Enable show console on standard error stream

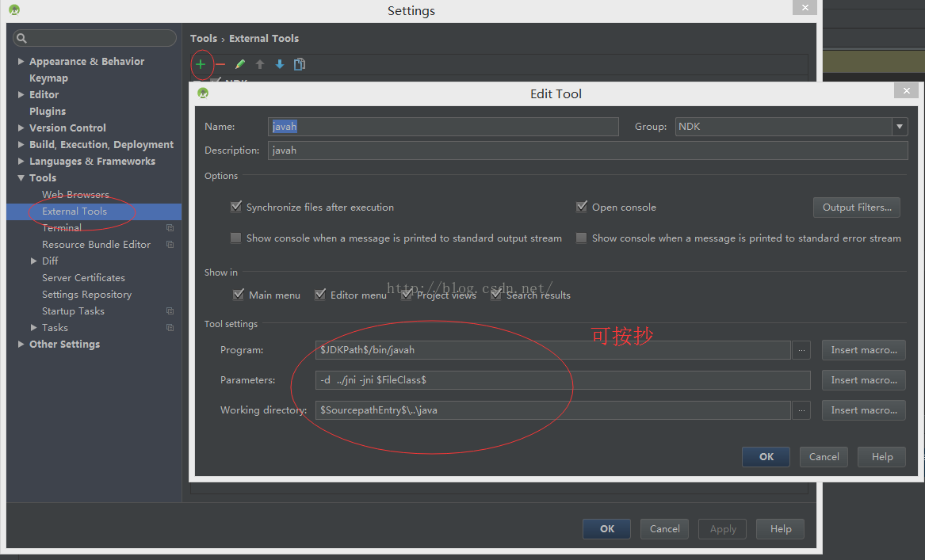582,238
